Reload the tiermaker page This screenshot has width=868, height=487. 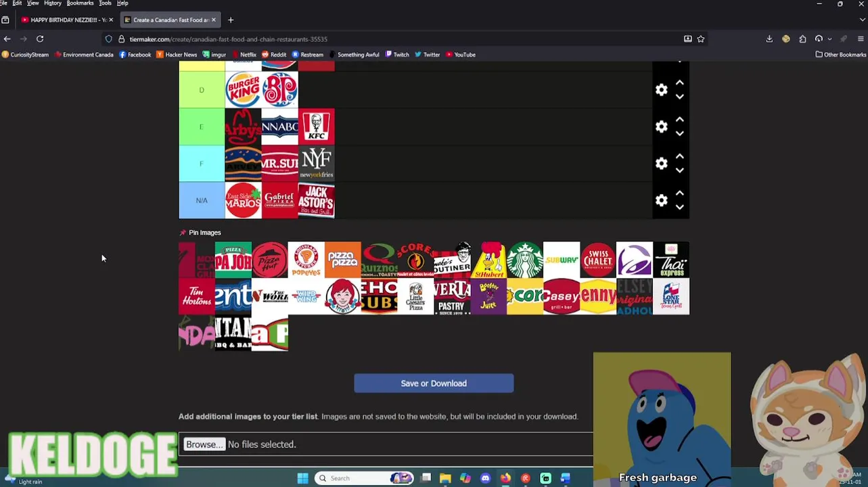pos(40,39)
